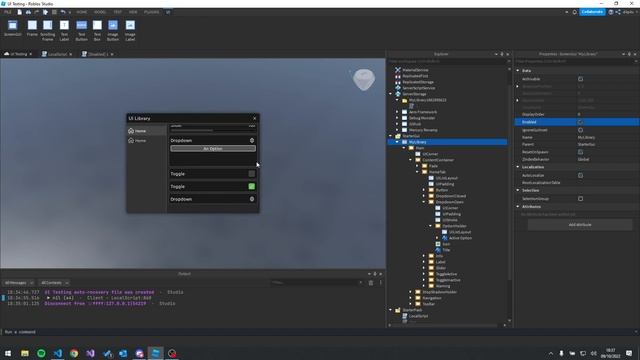The image size is (640, 360).
Task: Open File Explorer from the taskbar
Action: [25, 353]
